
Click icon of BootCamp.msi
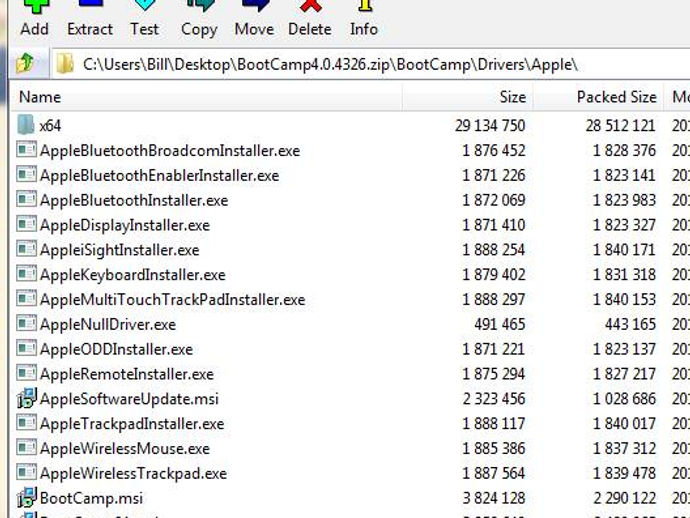click(x=26, y=497)
